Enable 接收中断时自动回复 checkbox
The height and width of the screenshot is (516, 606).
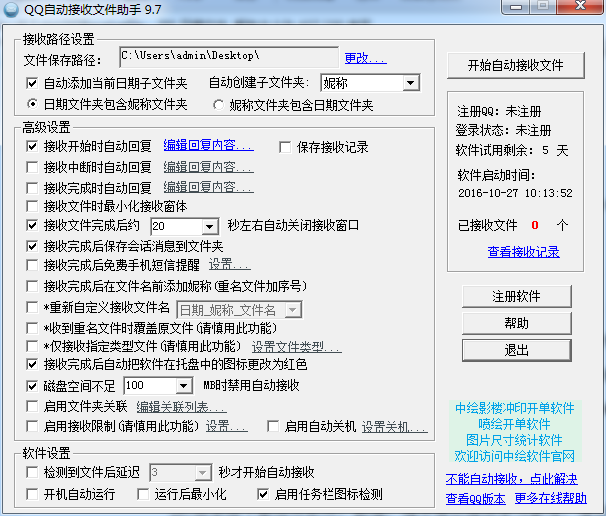point(32,167)
